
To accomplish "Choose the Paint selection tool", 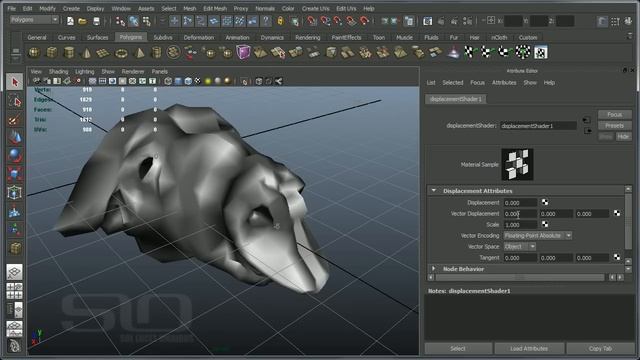I will pyautogui.click(x=15, y=120).
